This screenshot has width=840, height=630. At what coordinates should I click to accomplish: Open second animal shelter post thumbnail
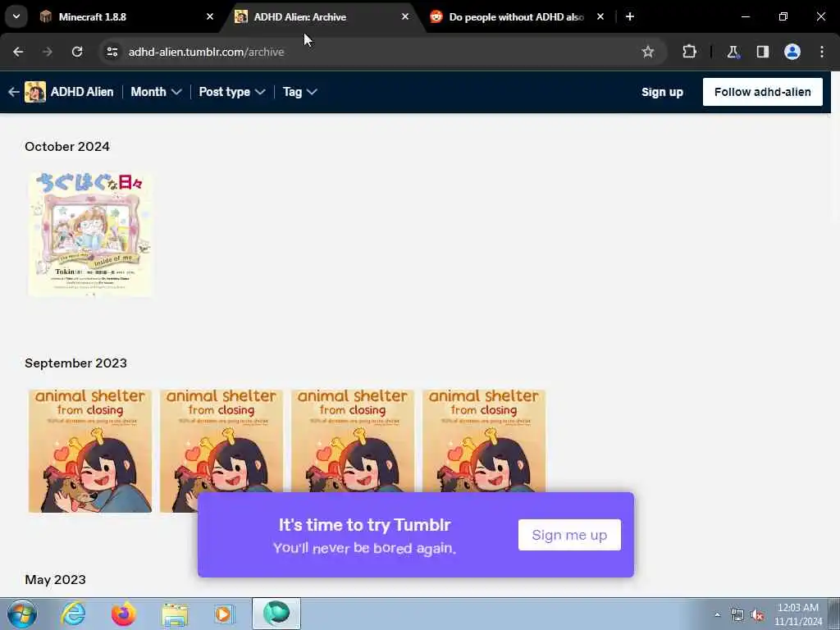click(221, 441)
